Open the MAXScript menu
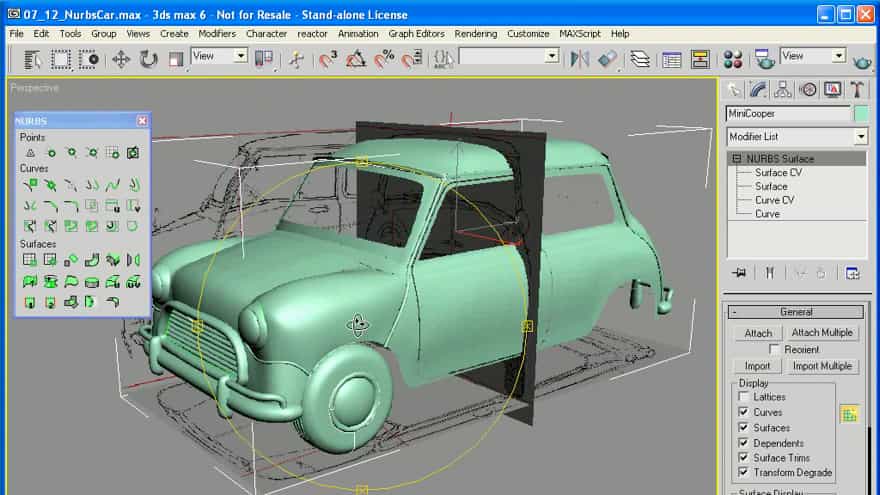The width and height of the screenshot is (880, 495). point(579,33)
